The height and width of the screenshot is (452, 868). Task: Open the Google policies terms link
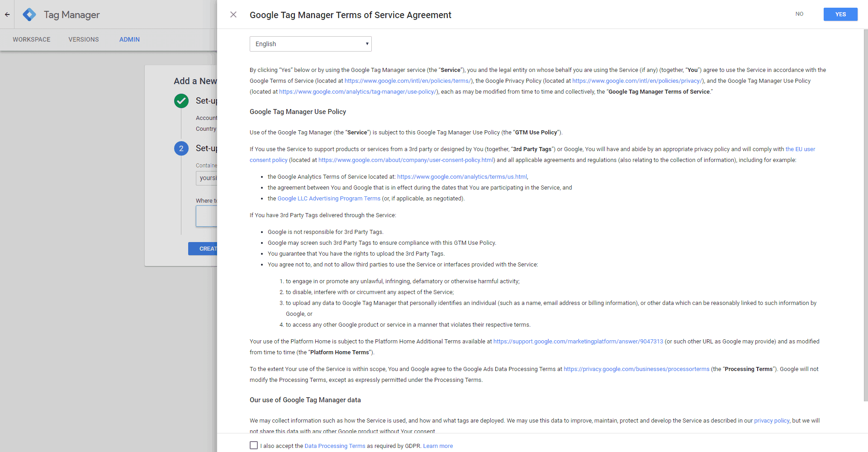(408, 81)
